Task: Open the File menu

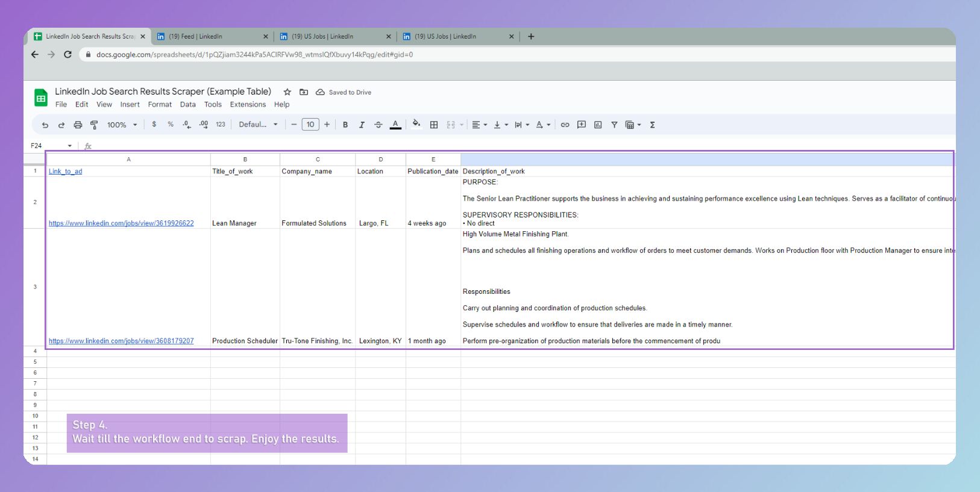Action: pyautogui.click(x=61, y=104)
